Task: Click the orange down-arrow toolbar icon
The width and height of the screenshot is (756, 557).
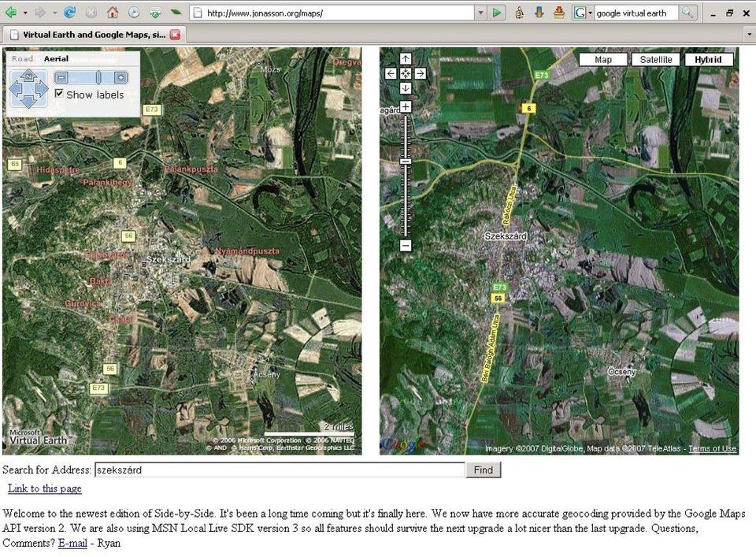Action: click(539, 13)
